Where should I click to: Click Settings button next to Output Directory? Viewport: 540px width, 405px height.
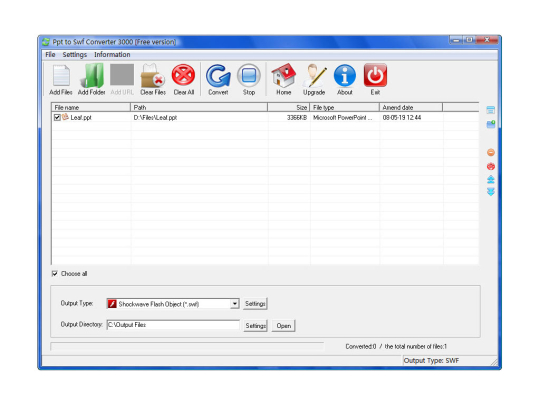click(256, 326)
